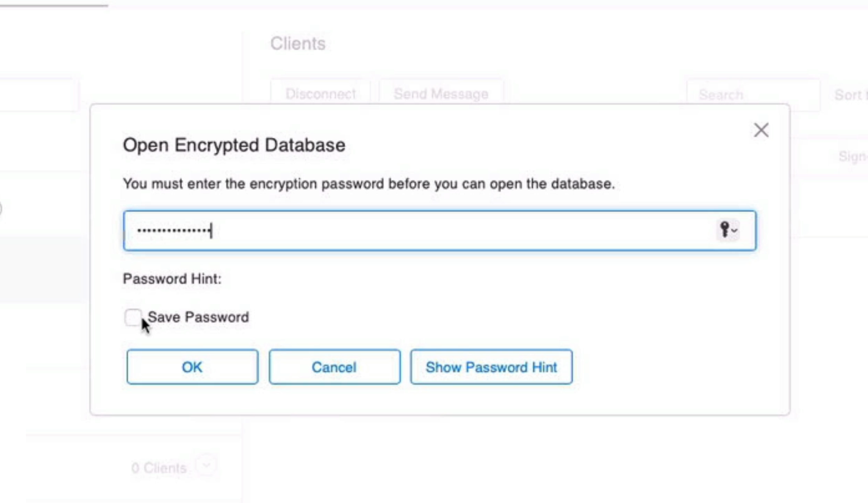Select the 0 Clients label
This screenshot has height=503, width=868.
160,467
